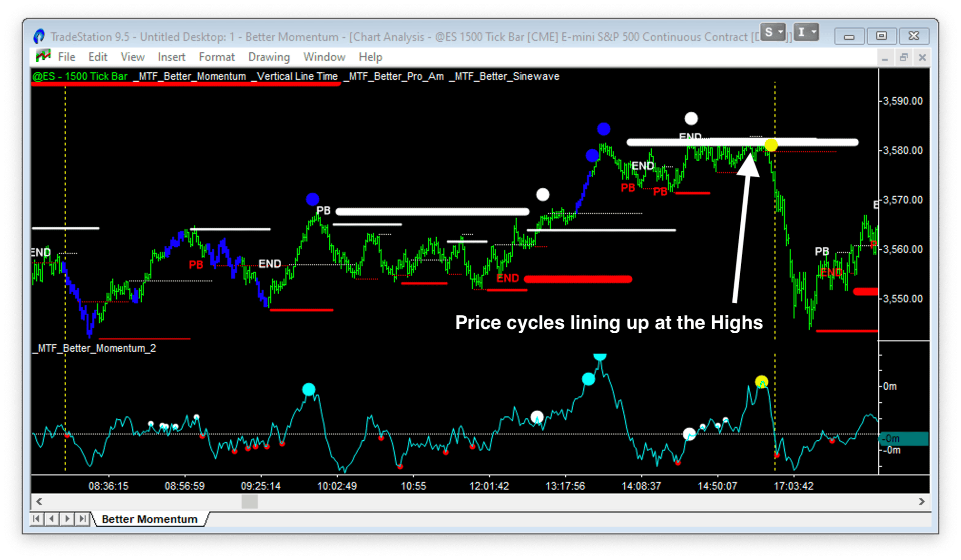This screenshot has height=560, width=961.
Task: Click the TradeStation application icon
Action: click(x=39, y=36)
